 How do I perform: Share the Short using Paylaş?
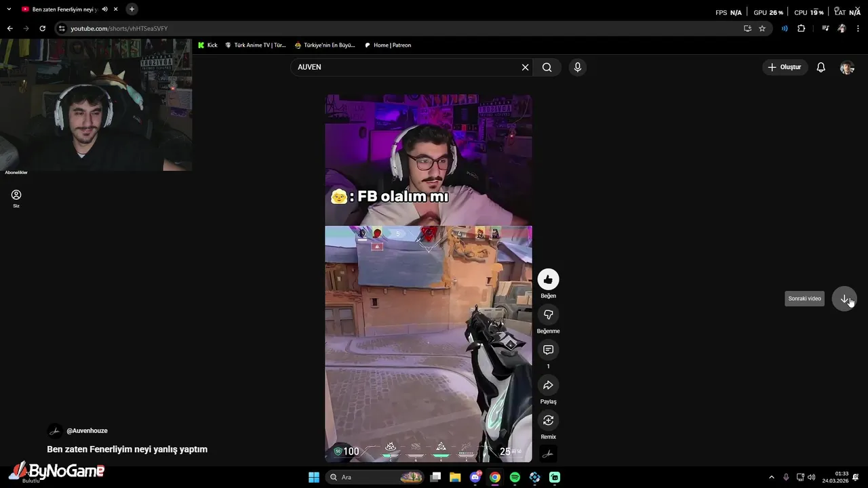click(548, 385)
